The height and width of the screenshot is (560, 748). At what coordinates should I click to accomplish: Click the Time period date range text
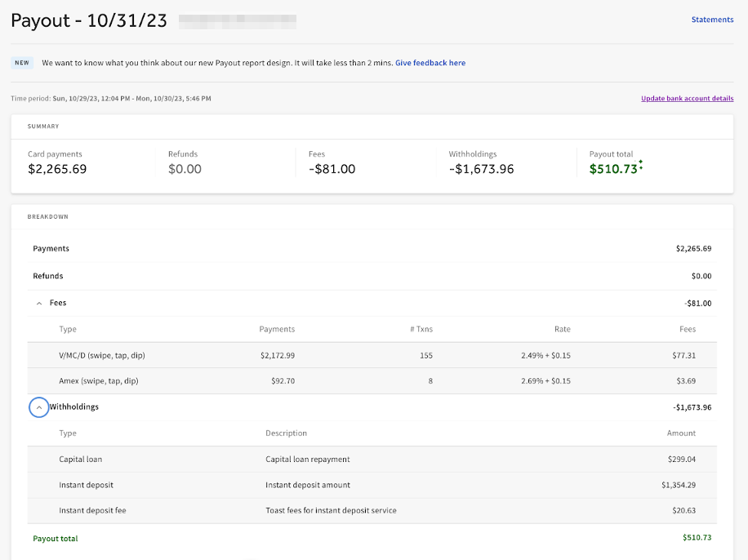coord(131,99)
